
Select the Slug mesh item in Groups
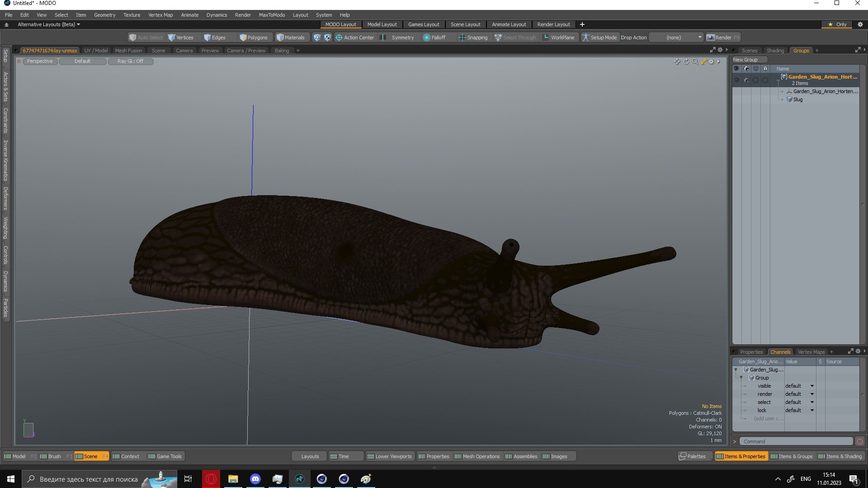798,99
